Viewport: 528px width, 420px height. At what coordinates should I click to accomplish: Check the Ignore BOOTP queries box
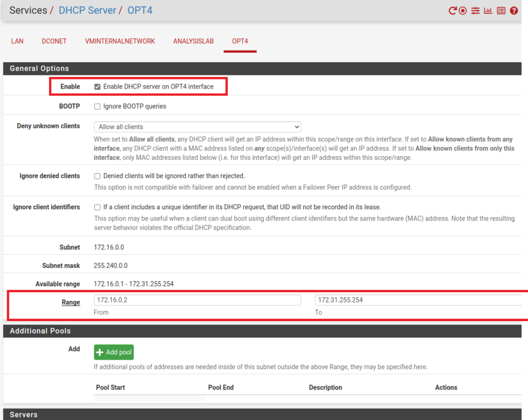[97, 106]
